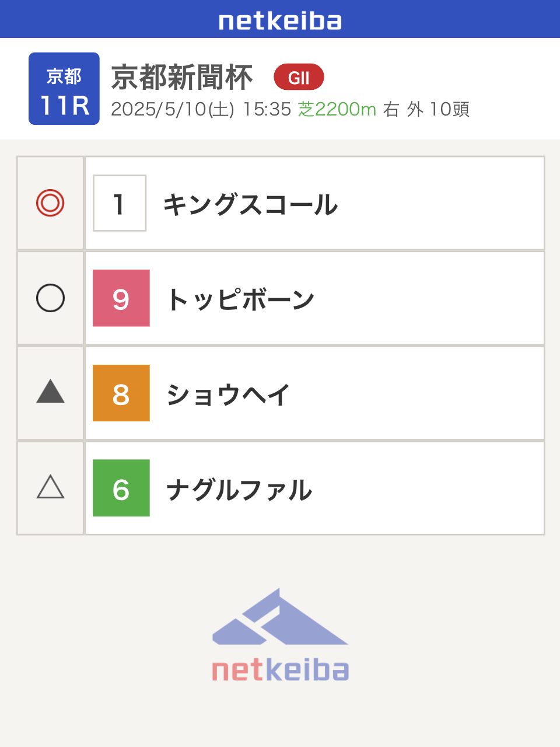This screenshot has width=560, height=747.
Task: Click the single-circle prediction mark
Action: [50, 298]
